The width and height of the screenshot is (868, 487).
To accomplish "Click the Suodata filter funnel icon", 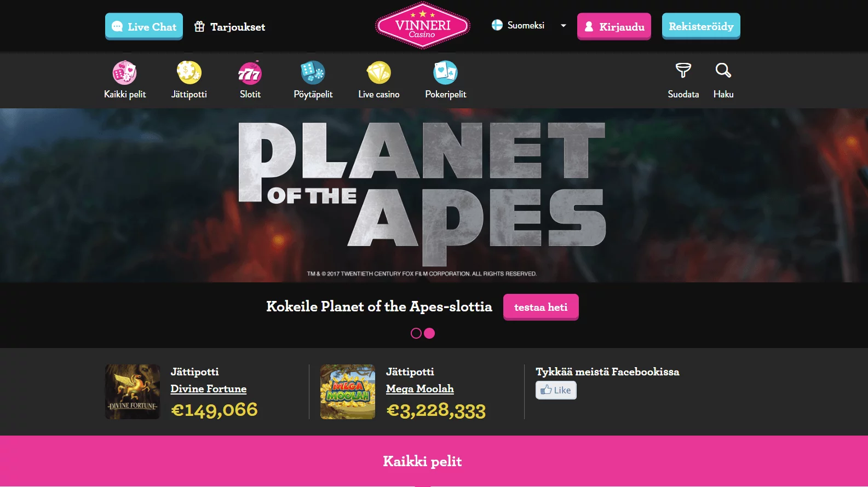I will pos(683,71).
